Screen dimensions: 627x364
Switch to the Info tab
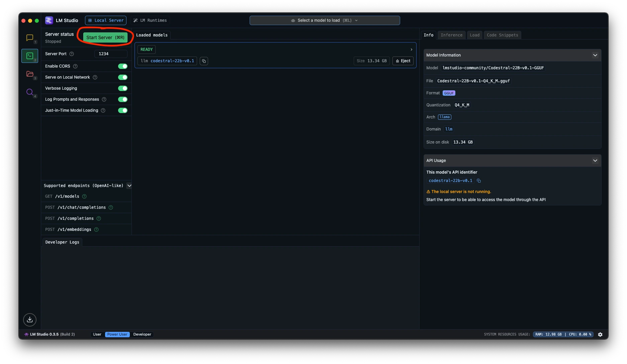click(x=429, y=35)
